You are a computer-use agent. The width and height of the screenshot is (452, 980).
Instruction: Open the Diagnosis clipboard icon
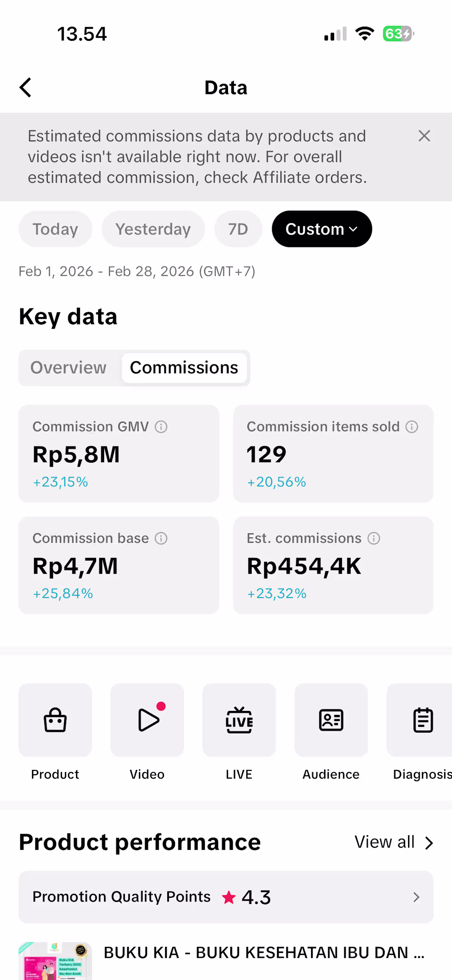coord(422,720)
